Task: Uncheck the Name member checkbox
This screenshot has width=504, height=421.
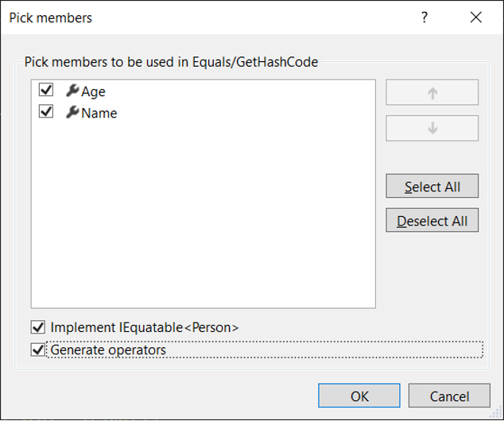Action: 46,111
